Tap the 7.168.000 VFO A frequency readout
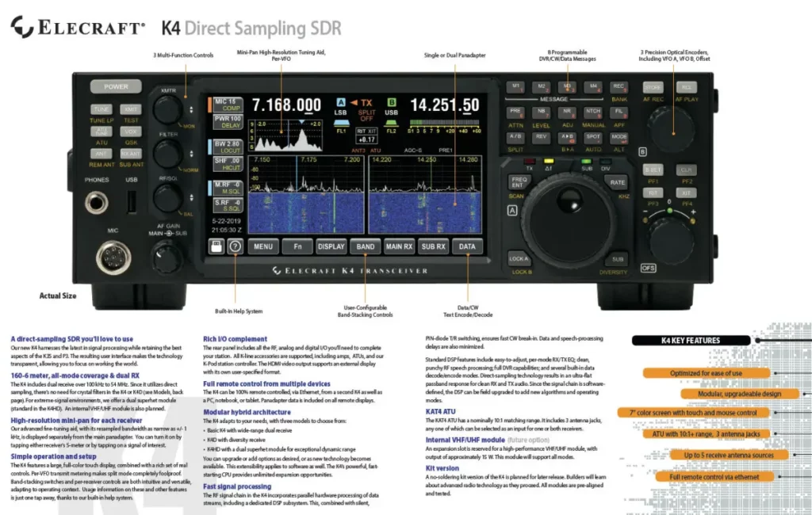The height and width of the screenshot is (515, 812). [286, 105]
